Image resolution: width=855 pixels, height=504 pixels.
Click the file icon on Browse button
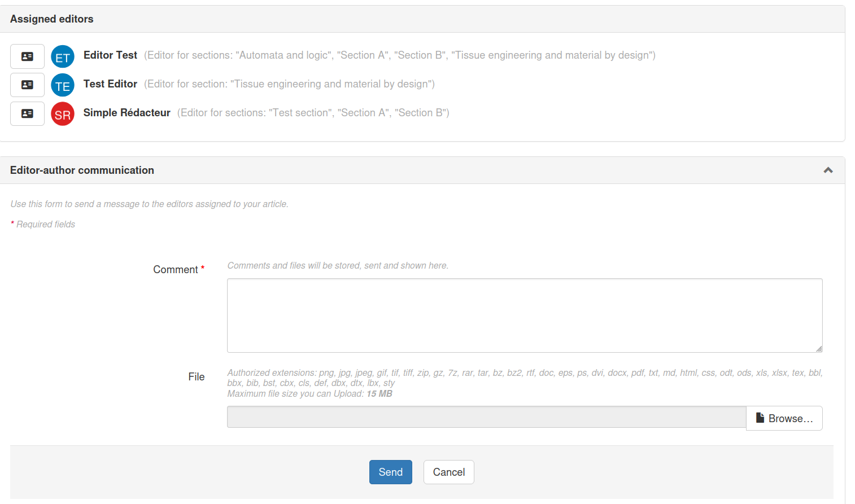[x=760, y=418]
